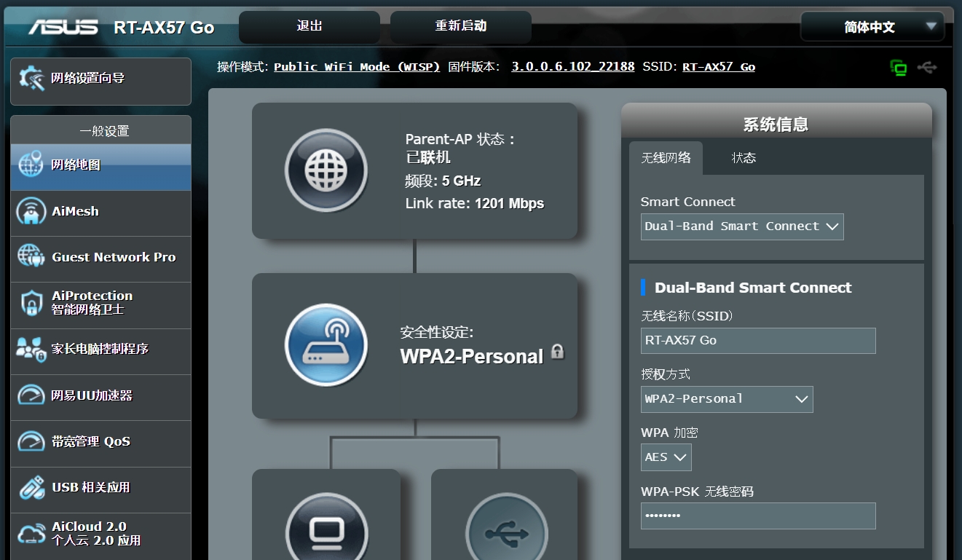962x560 pixels.
Task: Open the AiProtection shield icon
Action: coord(31,303)
